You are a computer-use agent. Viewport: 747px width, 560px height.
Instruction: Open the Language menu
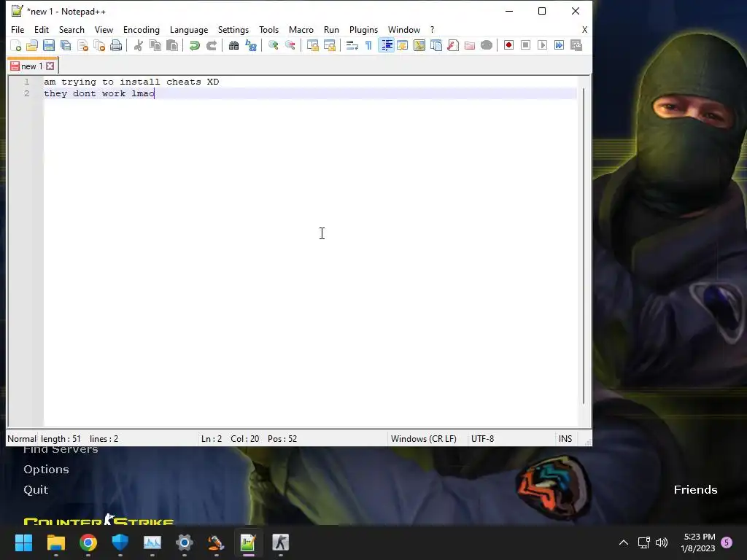click(189, 29)
